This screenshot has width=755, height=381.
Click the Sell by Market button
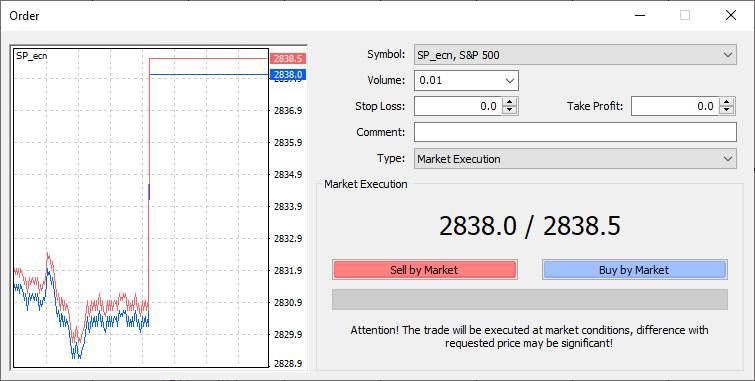tap(424, 270)
